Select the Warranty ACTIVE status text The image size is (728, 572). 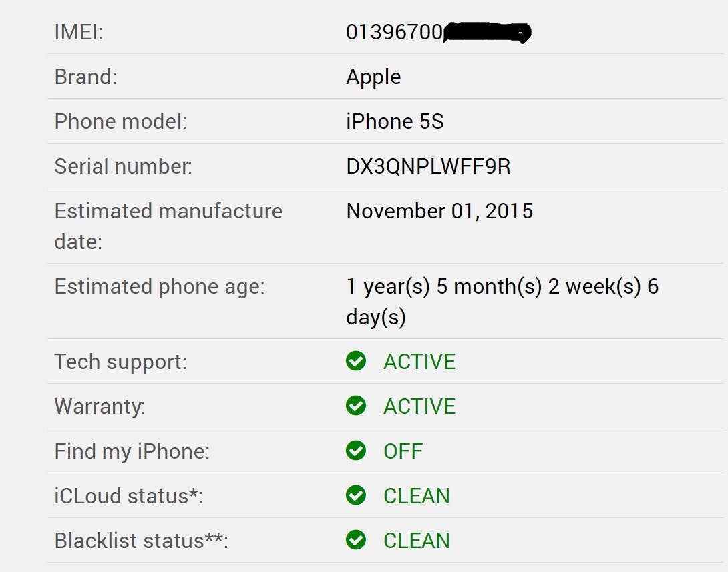419,406
